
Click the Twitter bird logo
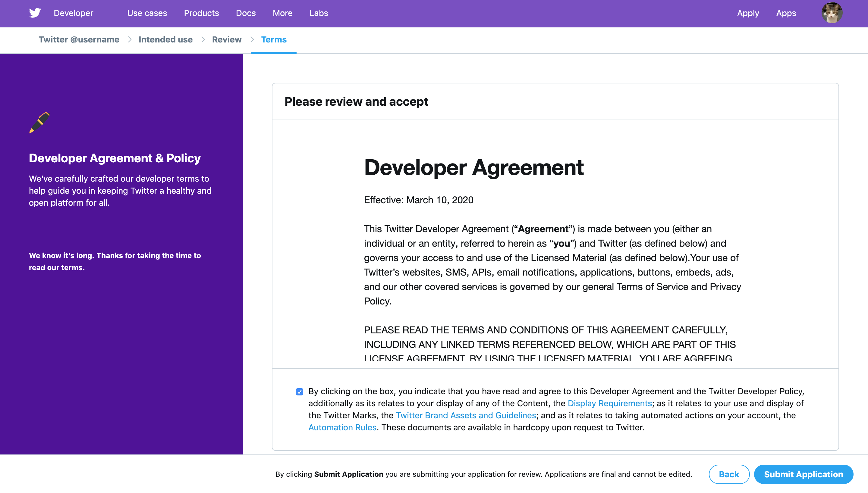(35, 13)
